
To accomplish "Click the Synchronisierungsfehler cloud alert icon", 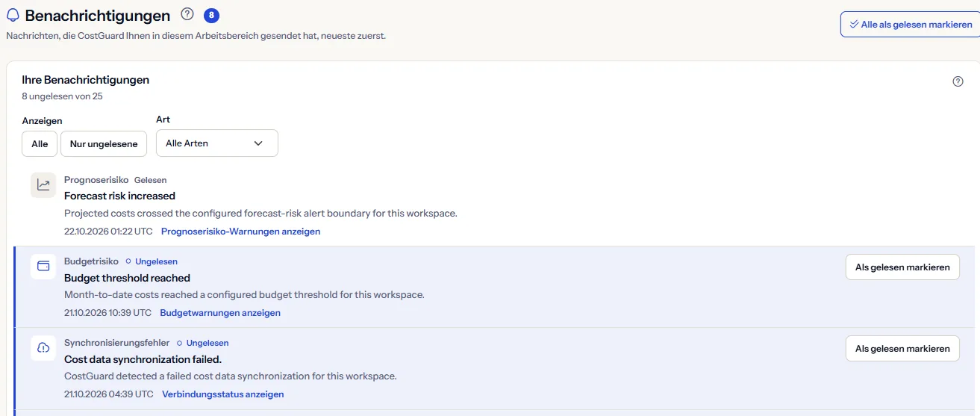I will pyautogui.click(x=43, y=348).
